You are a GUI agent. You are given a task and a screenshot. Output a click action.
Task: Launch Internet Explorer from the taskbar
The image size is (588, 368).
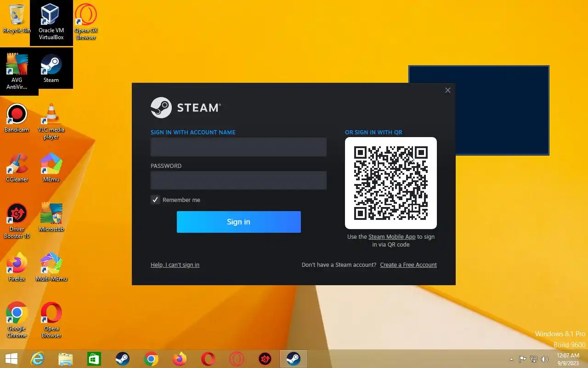coord(37,359)
